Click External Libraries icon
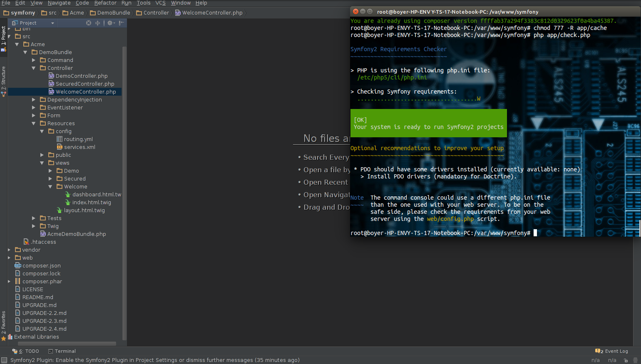This screenshot has height=364, width=641. 10,337
